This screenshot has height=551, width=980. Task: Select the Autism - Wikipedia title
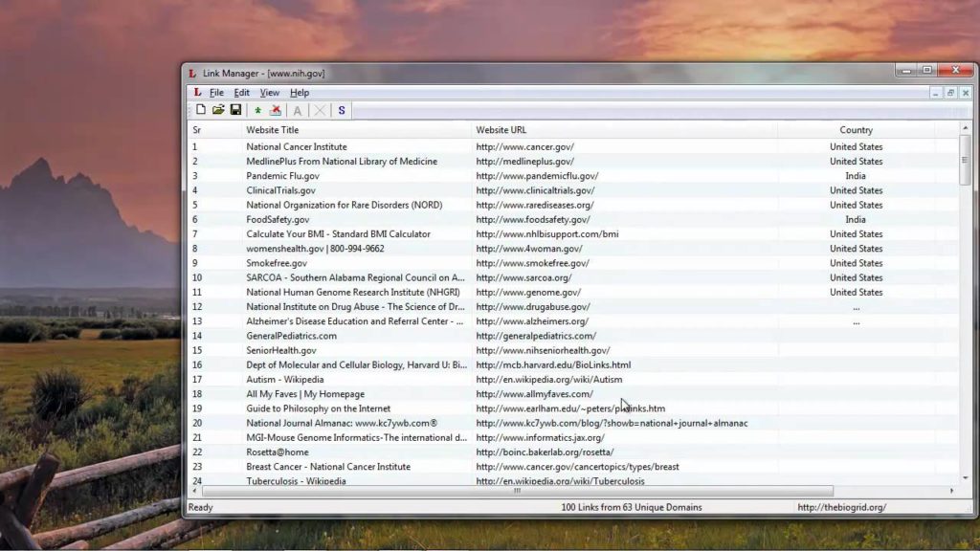tap(285, 380)
